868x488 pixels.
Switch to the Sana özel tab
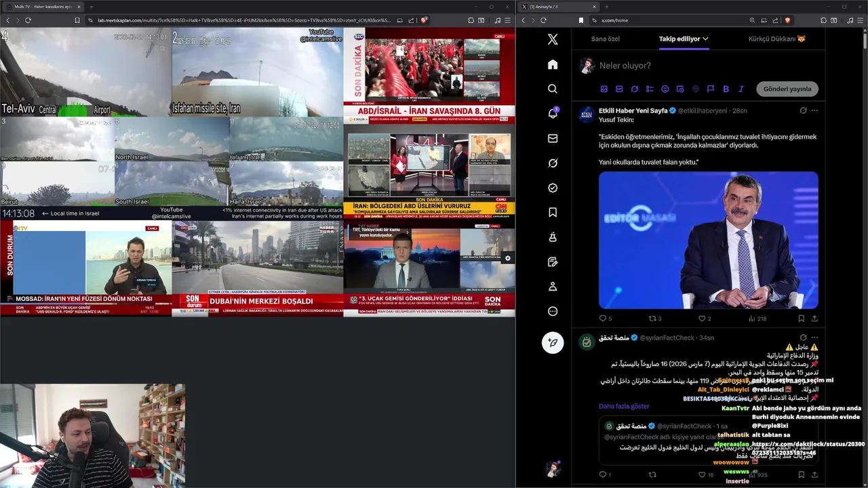click(x=605, y=39)
